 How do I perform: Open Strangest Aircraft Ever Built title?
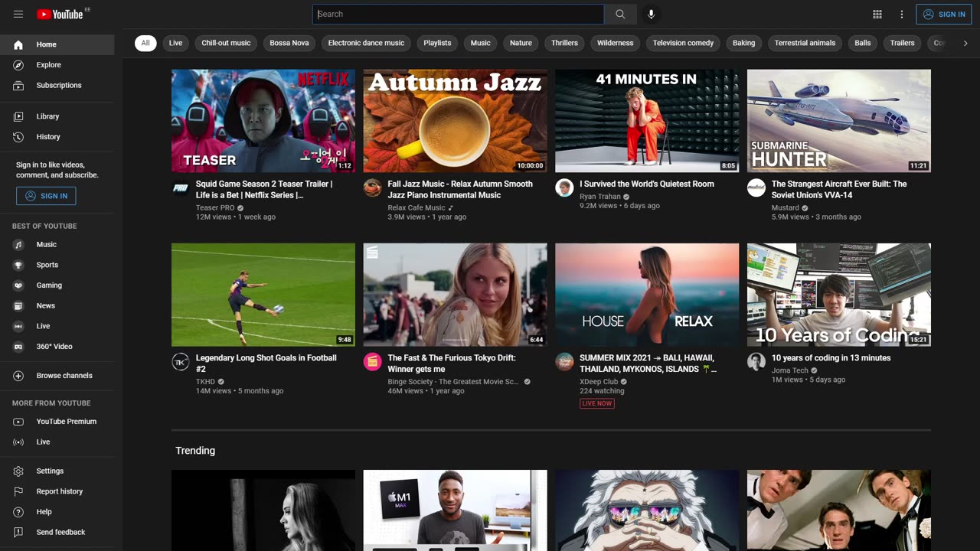(x=839, y=189)
